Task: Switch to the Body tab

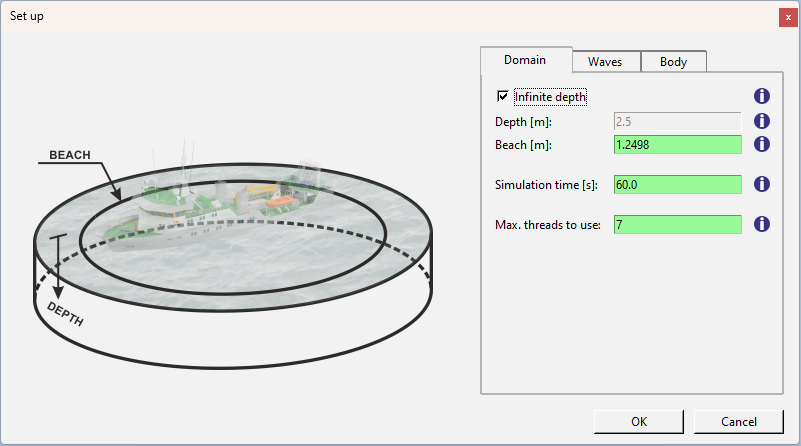Action: point(673,62)
